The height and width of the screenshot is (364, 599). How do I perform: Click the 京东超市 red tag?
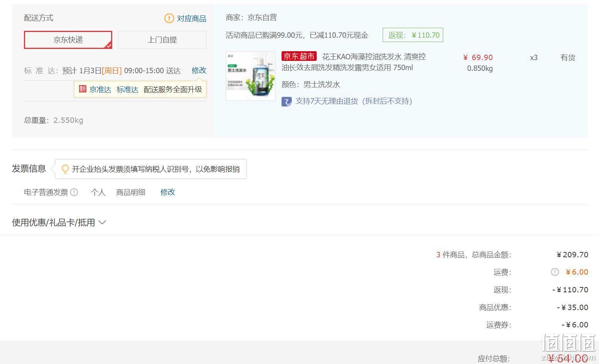299,57
